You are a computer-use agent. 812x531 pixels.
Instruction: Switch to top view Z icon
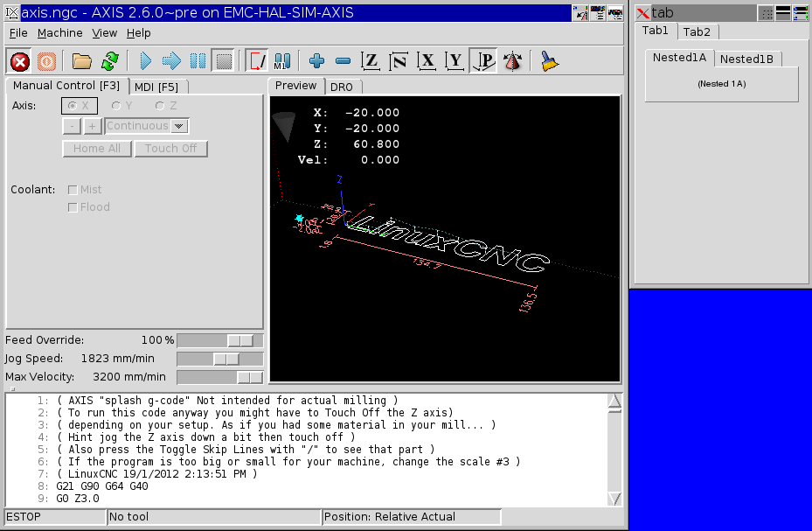[x=371, y=61]
